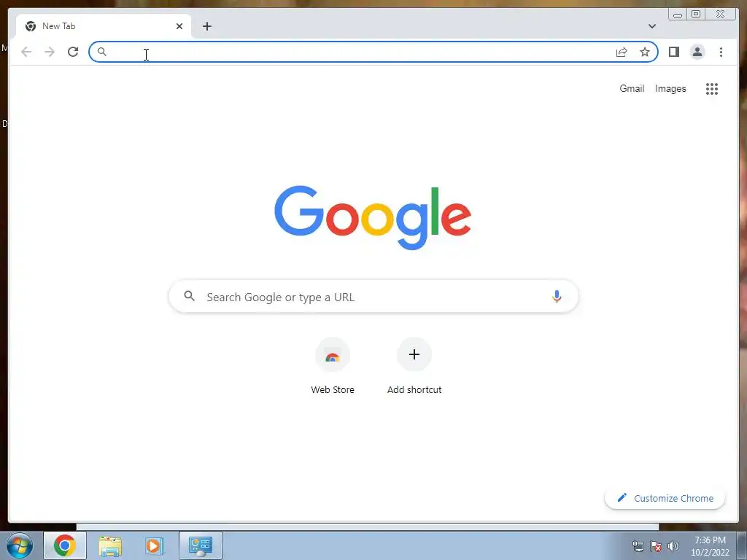Open Windows Explorer from the taskbar

click(110, 545)
